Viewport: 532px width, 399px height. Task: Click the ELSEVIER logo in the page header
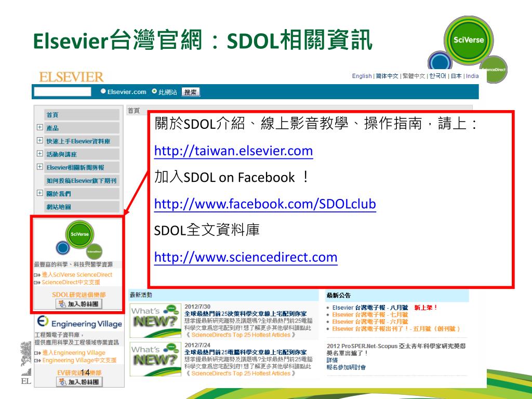point(71,77)
